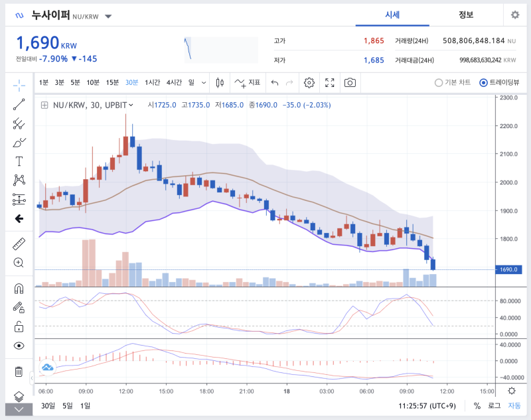Open the top-right settings gear
The height and width of the screenshot is (420, 531).
[x=515, y=15]
